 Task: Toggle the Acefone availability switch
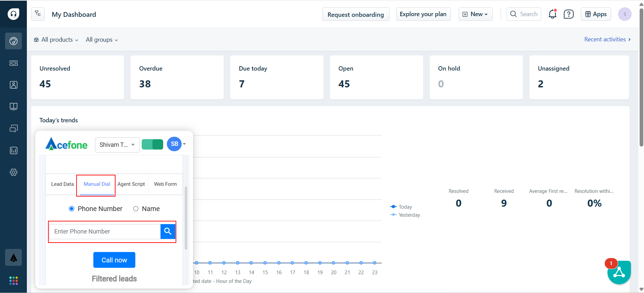point(152,144)
